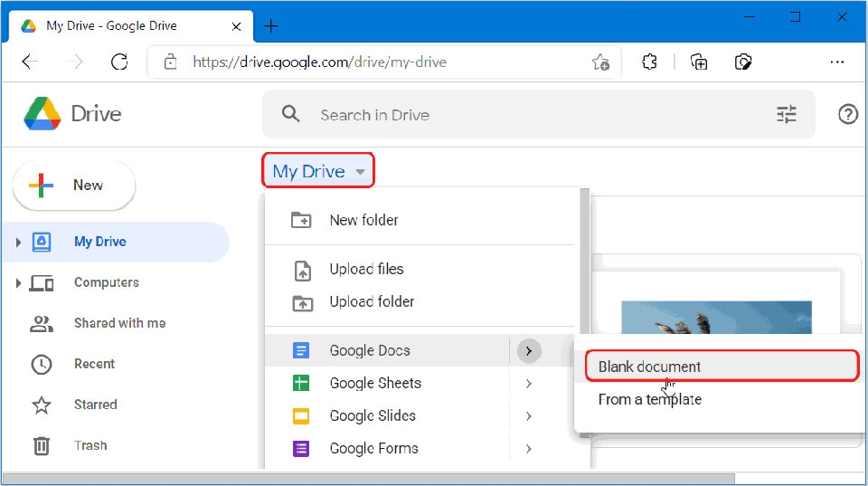Click the purple Google Forms icon
This screenshot has width=868, height=486.
click(300, 448)
